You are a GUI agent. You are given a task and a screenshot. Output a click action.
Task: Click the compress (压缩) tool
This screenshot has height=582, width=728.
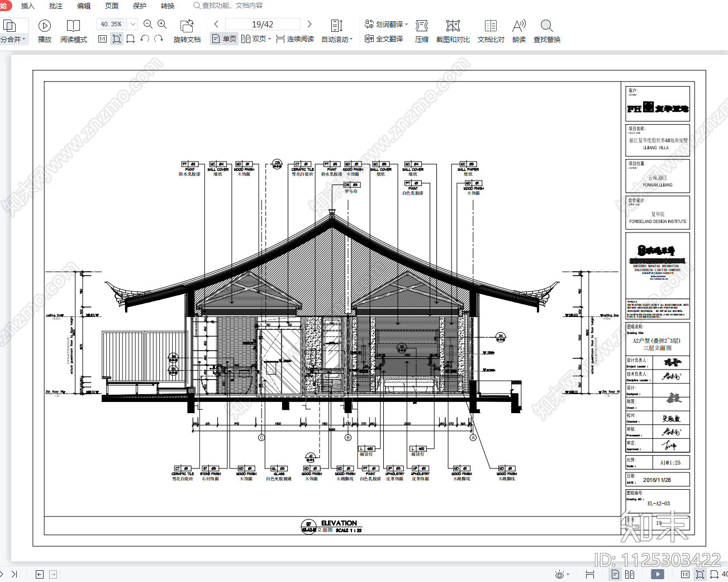coord(422,31)
